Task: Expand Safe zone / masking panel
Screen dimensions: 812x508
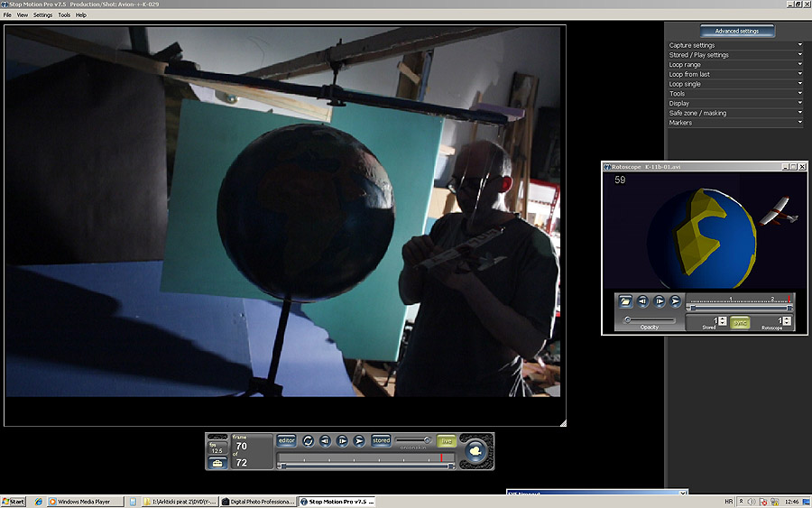Action: 735,113
